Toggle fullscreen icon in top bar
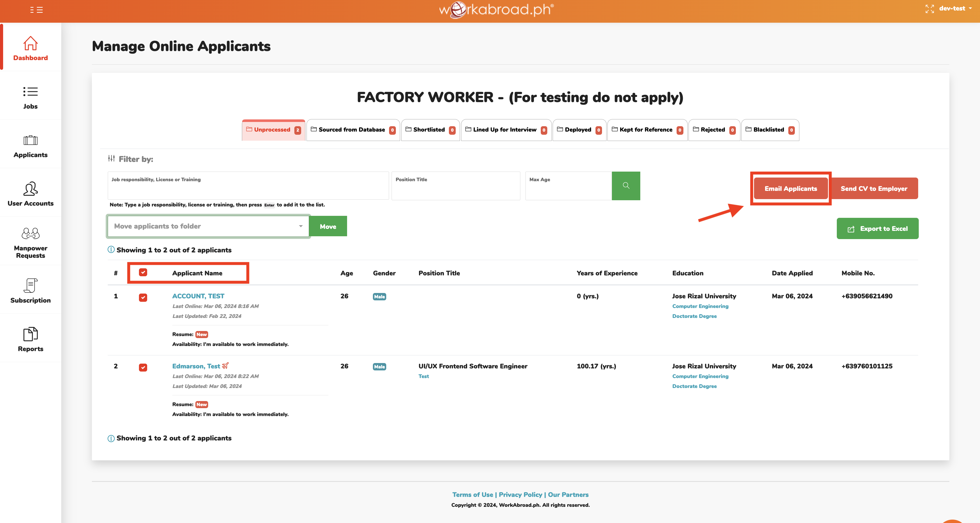This screenshot has height=523, width=980. [930, 9]
